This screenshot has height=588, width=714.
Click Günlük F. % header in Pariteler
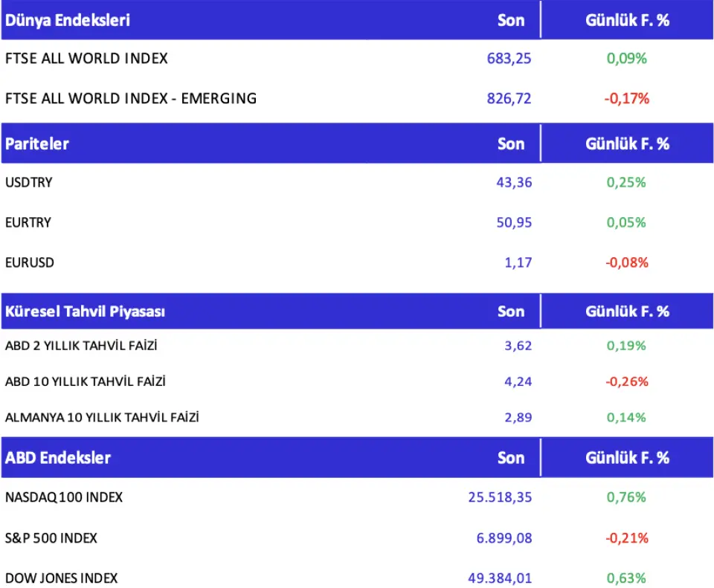(627, 143)
